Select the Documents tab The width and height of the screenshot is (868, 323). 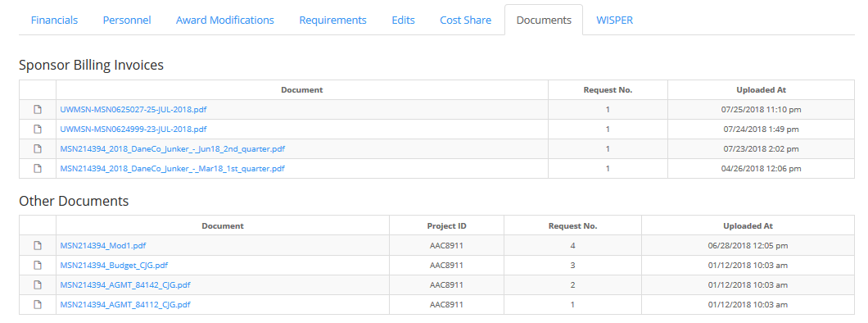point(544,20)
